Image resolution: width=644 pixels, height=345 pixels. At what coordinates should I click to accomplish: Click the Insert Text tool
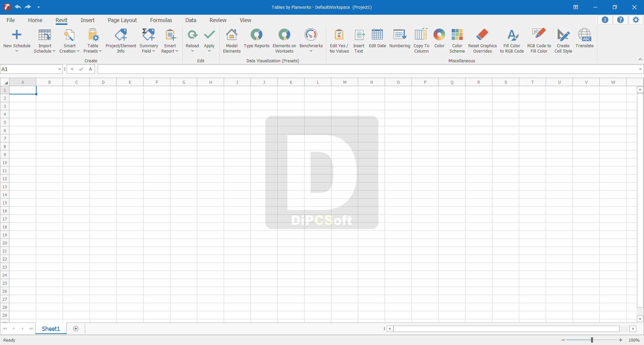[359, 41]
